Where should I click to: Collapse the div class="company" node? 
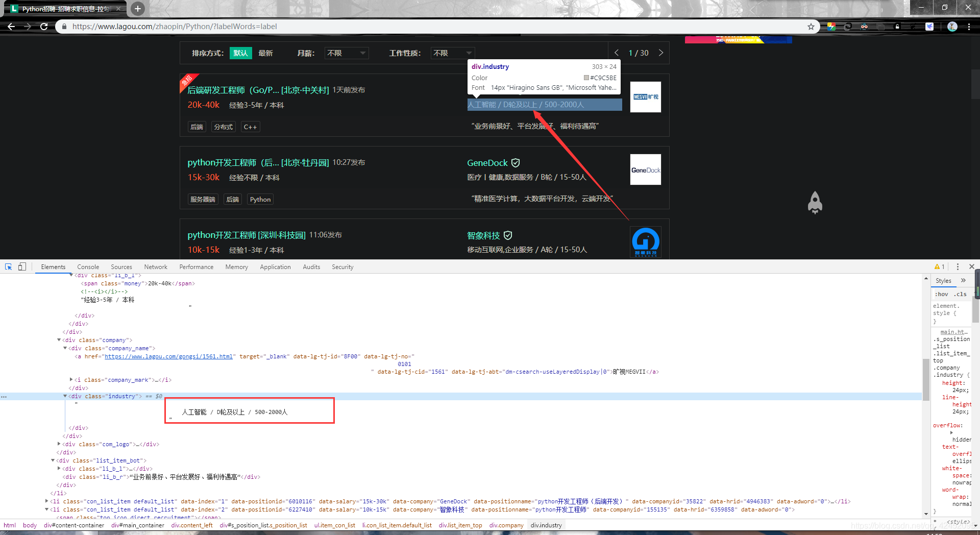(x=59, y=340)
